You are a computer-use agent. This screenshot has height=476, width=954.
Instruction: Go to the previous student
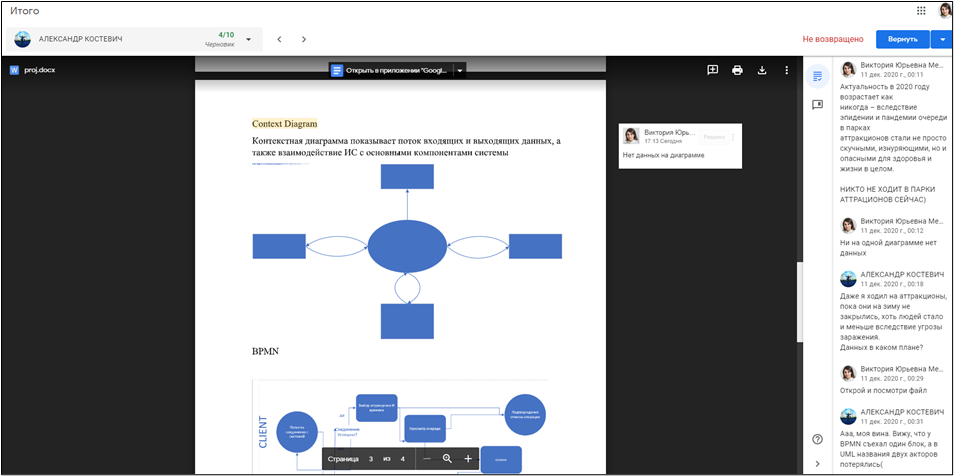click(279, 39)
